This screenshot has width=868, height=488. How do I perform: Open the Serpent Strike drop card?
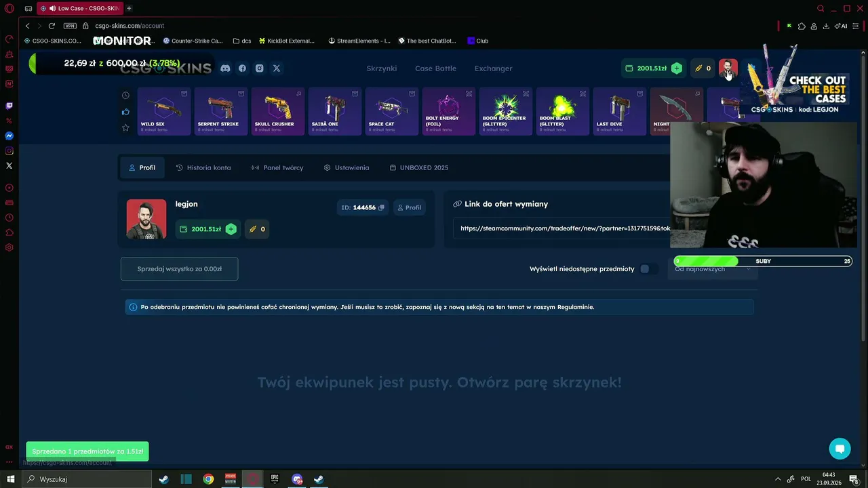point(221,111)
